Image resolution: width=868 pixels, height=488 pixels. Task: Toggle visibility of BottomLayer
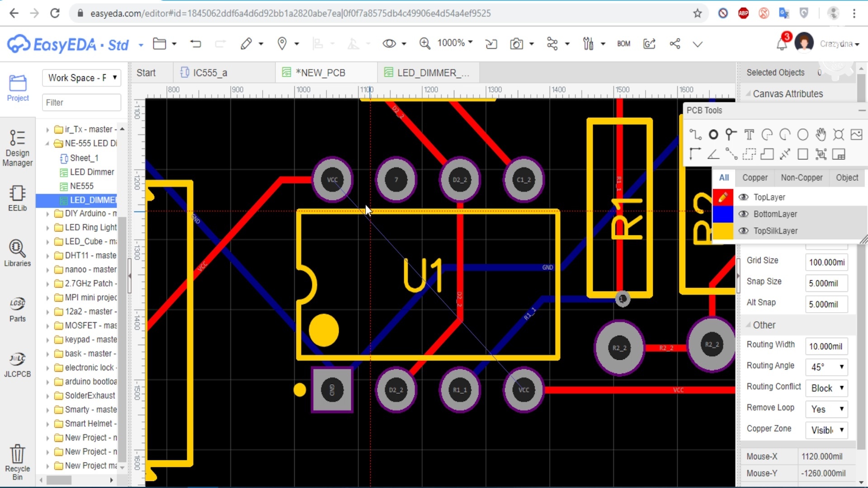743,214
